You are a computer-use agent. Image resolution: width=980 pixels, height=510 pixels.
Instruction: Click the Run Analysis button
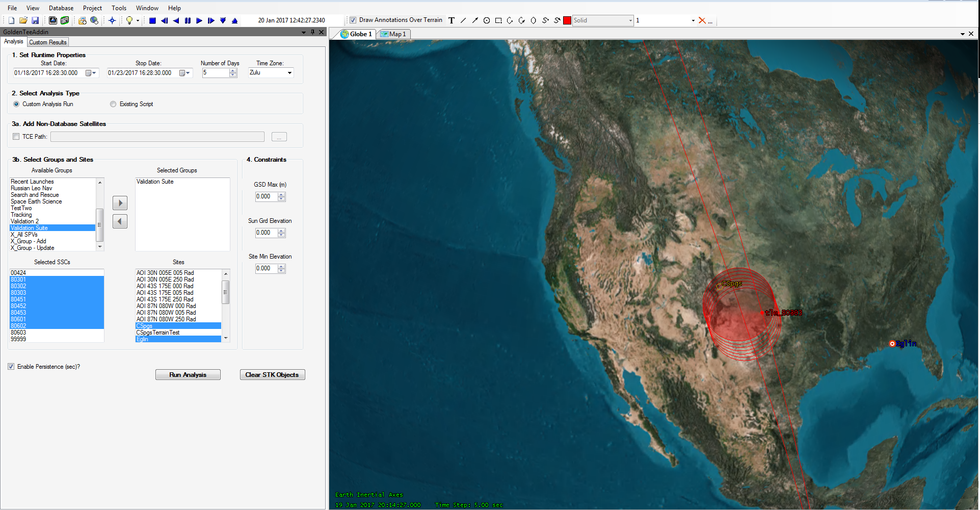click(x=188, y=375)
